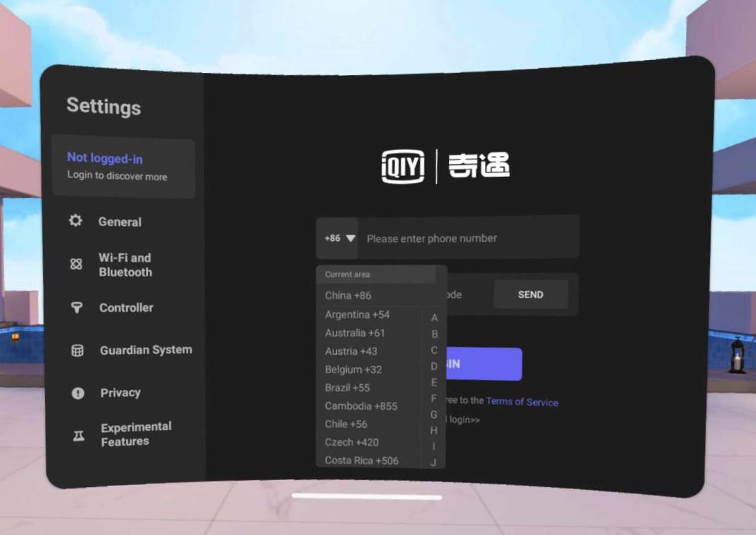The width and height of the screenshot is (756, 535).
Task: Jump to letter G in index
Action: point(434,415)
